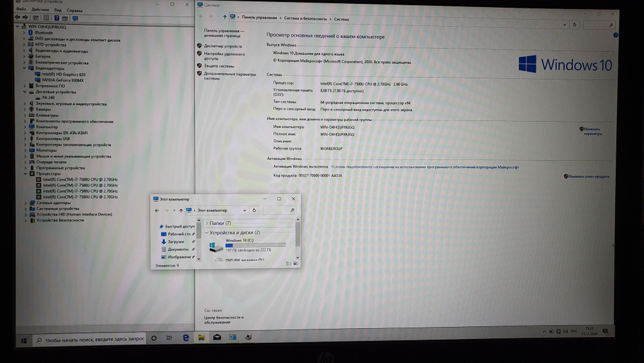Image resolution: width=644 pixels, height=363 pixels.
Task: Open Microsoft license terms link
Action: pos(425,168)
